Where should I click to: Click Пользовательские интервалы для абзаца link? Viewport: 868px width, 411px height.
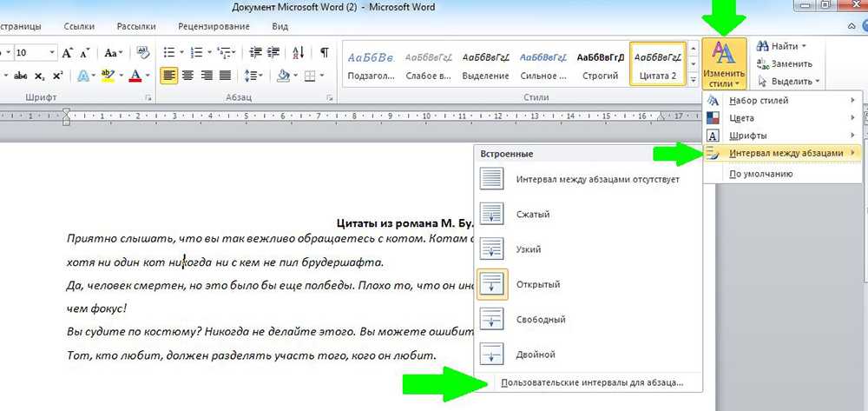pyautogui.click(x=587, y=382)
